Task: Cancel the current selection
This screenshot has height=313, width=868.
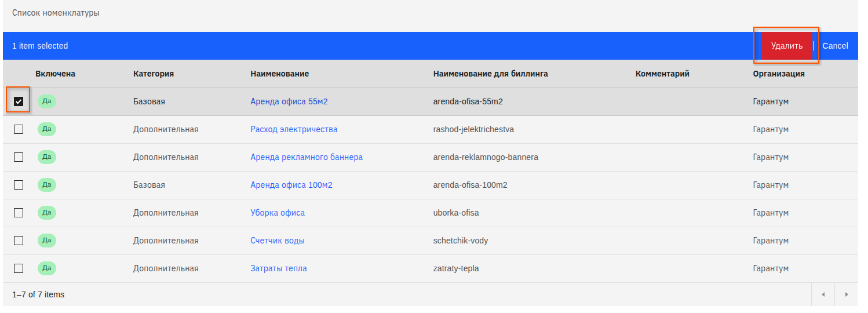Action: click(x=835, y=46)
